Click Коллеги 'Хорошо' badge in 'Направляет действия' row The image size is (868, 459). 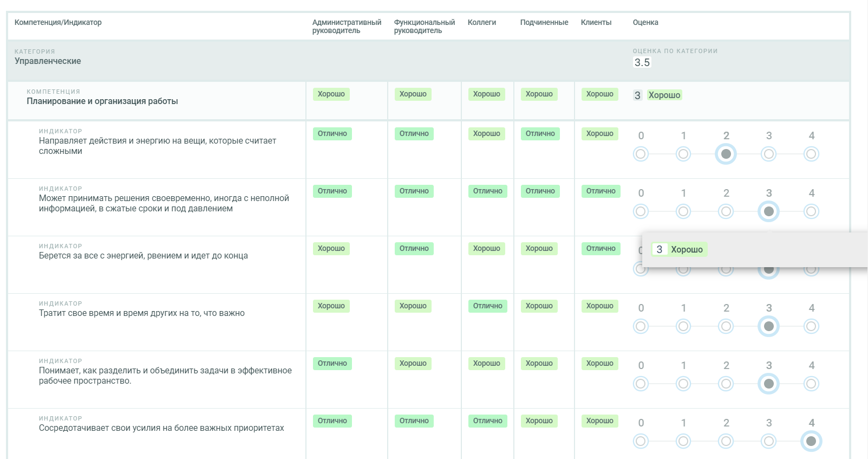pyautogui.click(x=487, y=134)
